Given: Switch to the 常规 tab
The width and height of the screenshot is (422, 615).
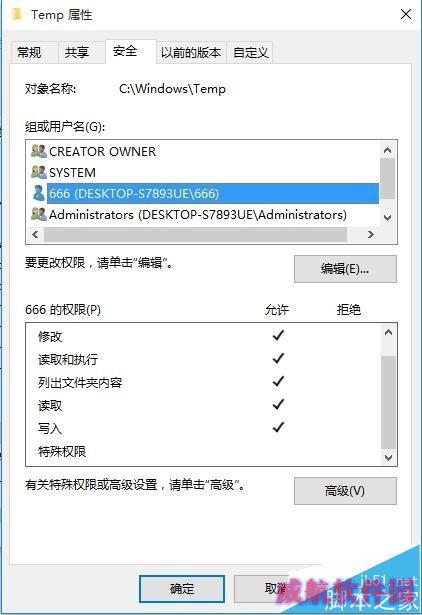Looking at the screenshot, I should click(29, 52).
